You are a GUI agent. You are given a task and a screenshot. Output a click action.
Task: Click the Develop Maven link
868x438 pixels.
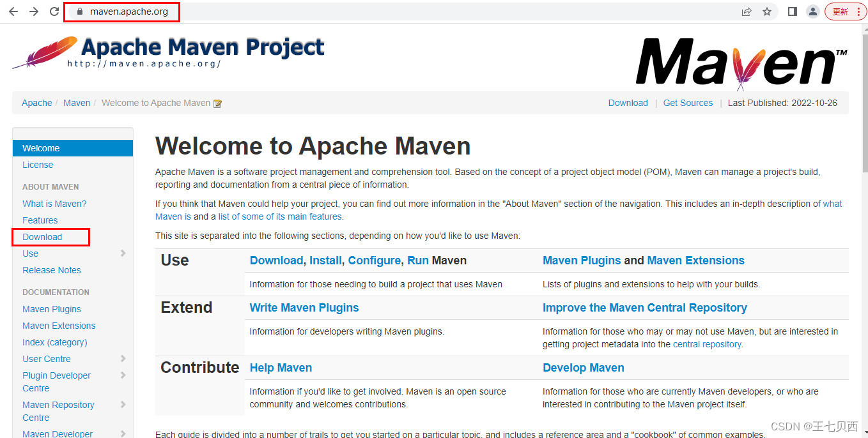point(584,368)
